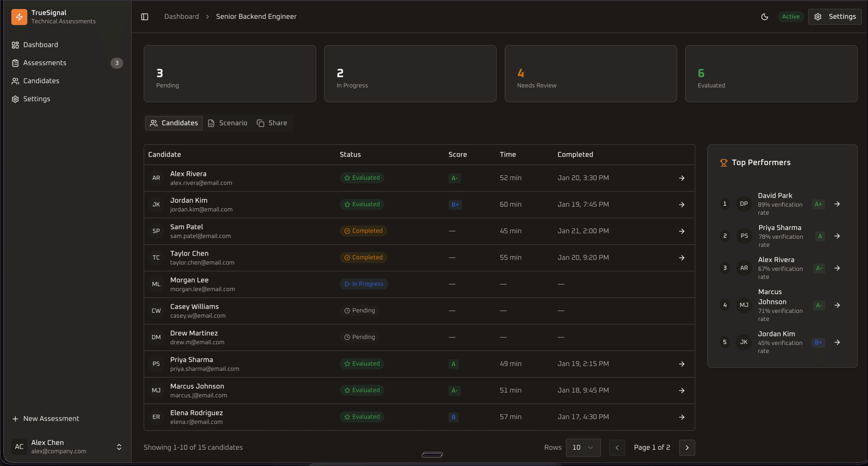Go to next page chevron
868x466 pixels.
click(x=687, y=447)
